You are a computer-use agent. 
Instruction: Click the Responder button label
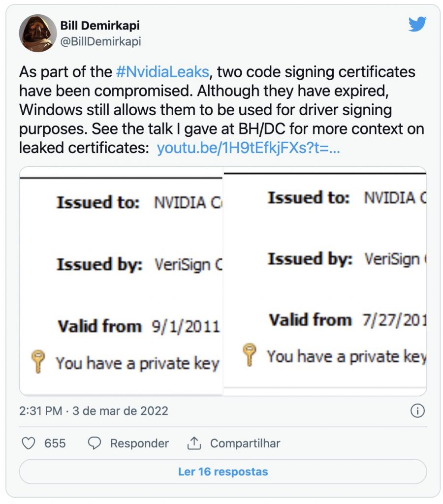coord(139,443)
